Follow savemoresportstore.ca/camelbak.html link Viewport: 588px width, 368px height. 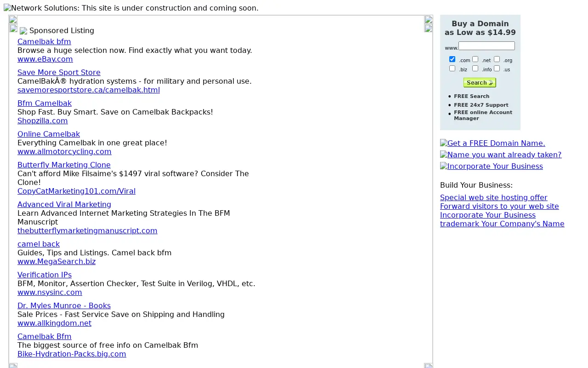coord(89,90)
